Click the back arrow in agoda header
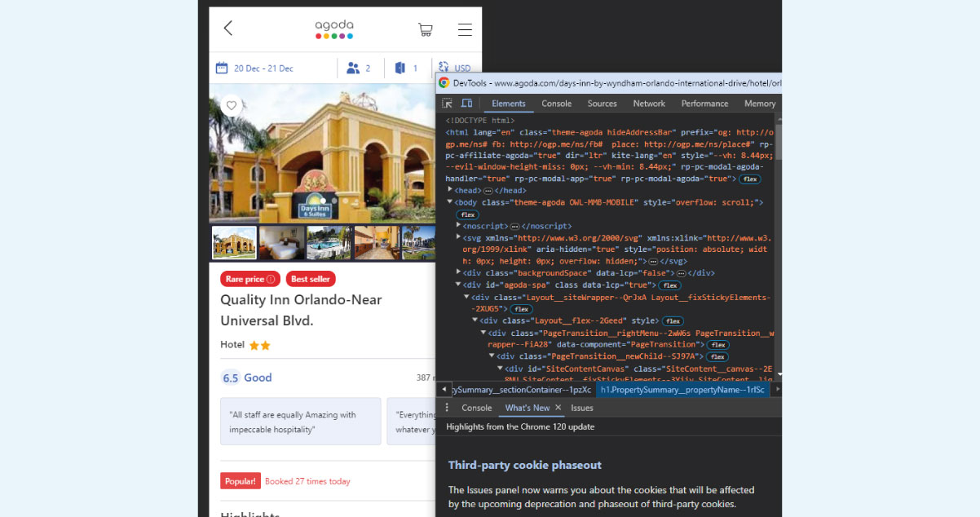The width and height of the screenshot is (980, 517). point(227,28)
